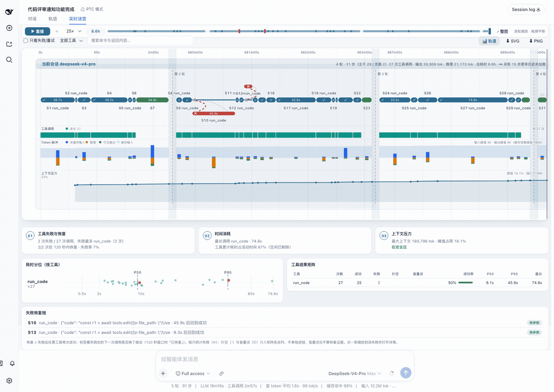Click the playhead handle on overview scrubber
554x392 pixels.
tap(490, 31)
